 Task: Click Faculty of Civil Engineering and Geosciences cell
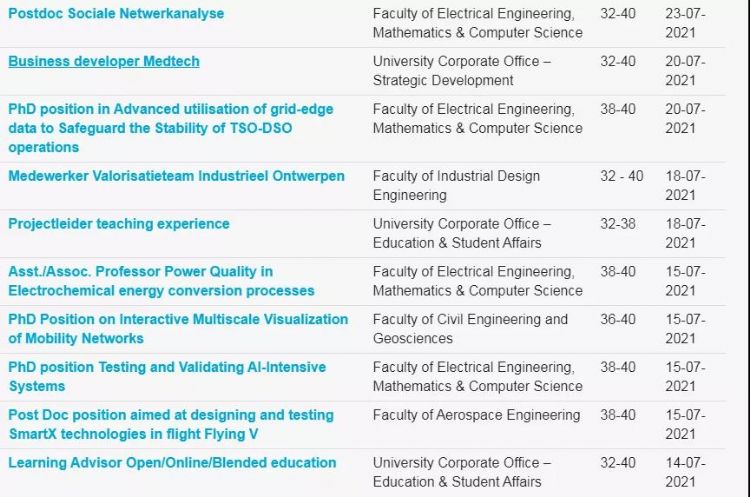[470, 329]
